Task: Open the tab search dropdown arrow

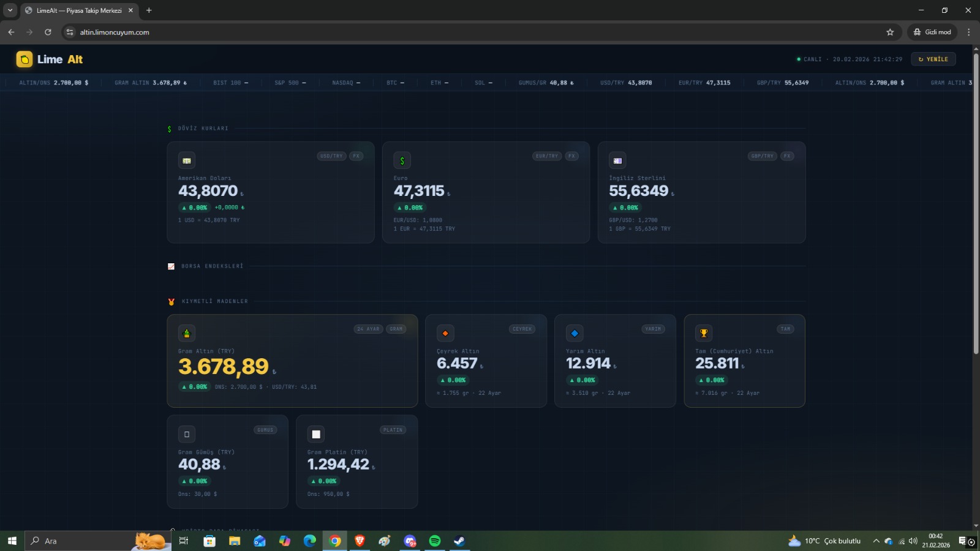Action: pyautogui.click(x=10, y=10)
